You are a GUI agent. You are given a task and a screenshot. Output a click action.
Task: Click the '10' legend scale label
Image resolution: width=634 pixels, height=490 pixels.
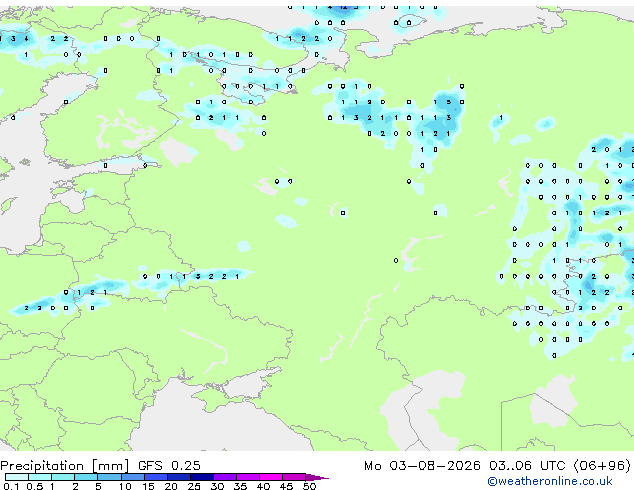(125, 486)
